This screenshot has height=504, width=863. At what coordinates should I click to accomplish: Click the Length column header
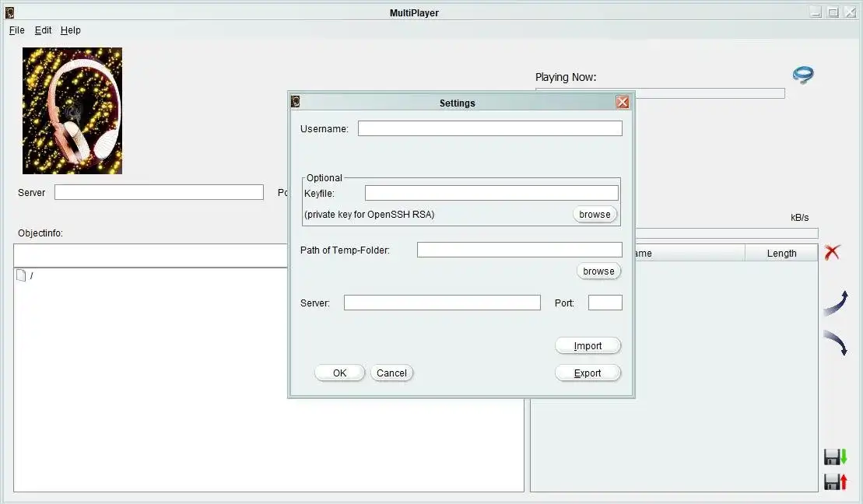pyautogui.click(x=781, y=253)
